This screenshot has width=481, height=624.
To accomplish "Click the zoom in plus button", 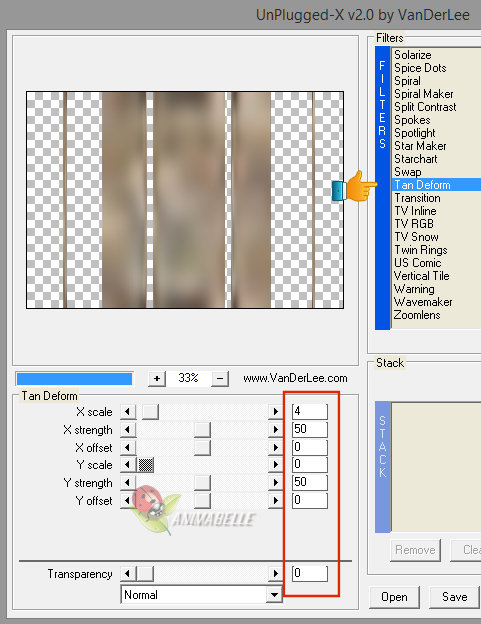I will pos(157,378).
